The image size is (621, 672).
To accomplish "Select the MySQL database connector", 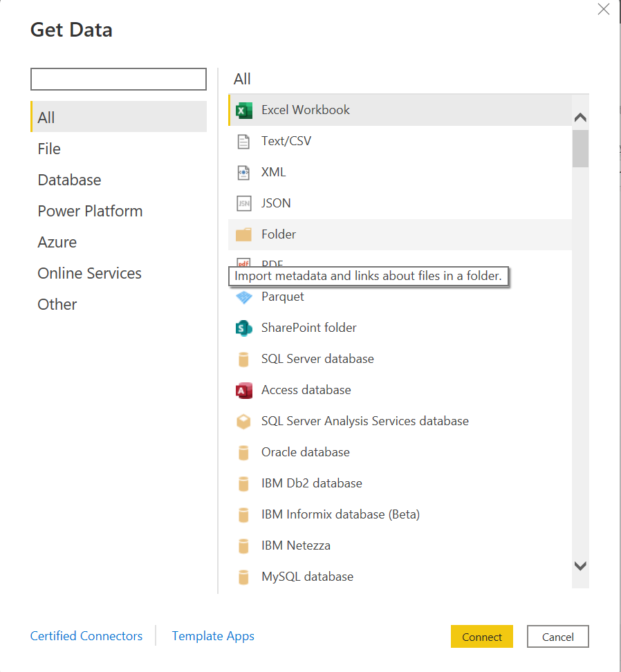I will coord(307,577).
